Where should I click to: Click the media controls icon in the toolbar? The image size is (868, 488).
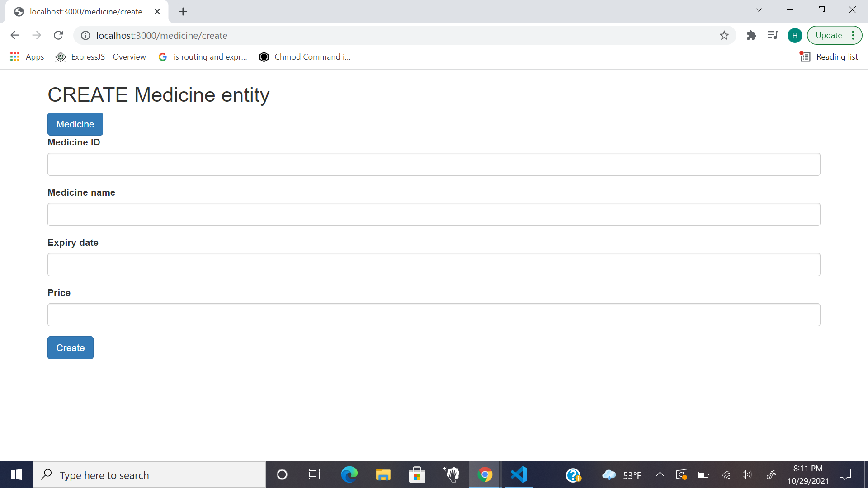[773, 35]
